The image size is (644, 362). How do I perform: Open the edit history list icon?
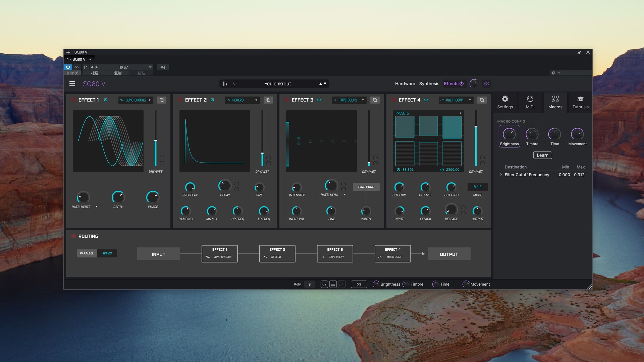[333, 284]
